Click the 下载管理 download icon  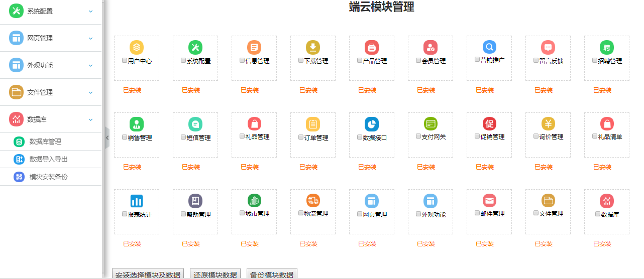pyautogui.click(x=313, y=48)
